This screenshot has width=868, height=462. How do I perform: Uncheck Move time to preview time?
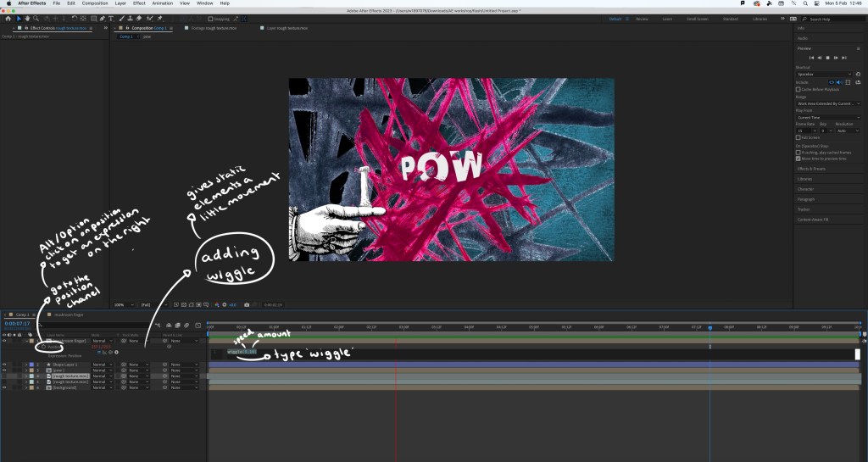798,158
